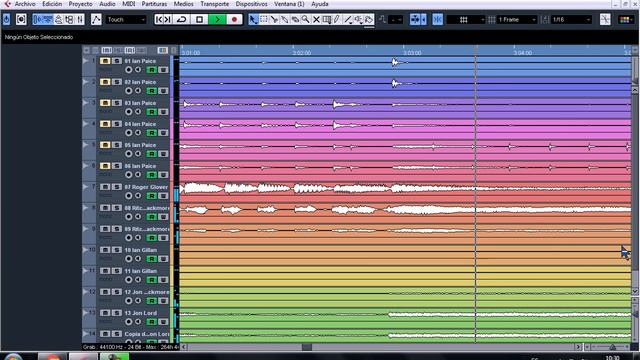
Task: Select the Mute X tool
Action: [316, 19]
